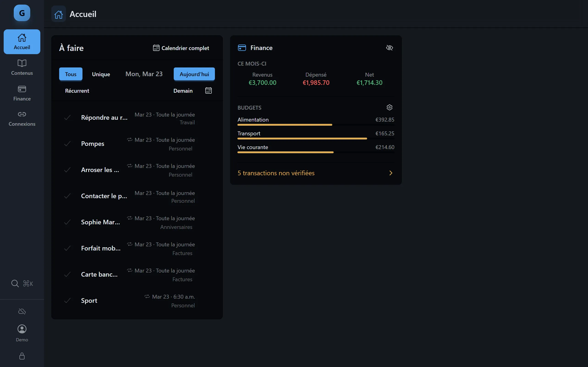Expand the unverified transactions with the chevron
Screen dimensions: 588x367
tap(390, 173)
